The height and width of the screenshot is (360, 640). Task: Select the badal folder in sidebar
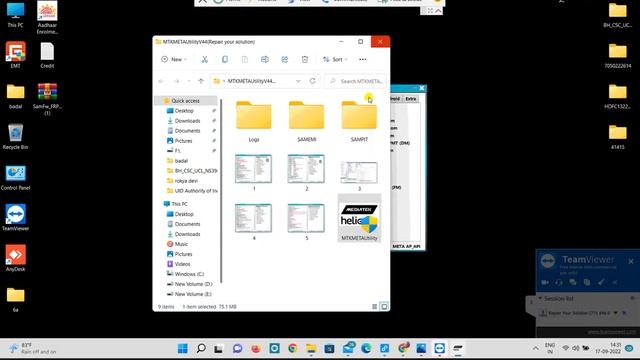pyautogui.click(x=181, y=161)
